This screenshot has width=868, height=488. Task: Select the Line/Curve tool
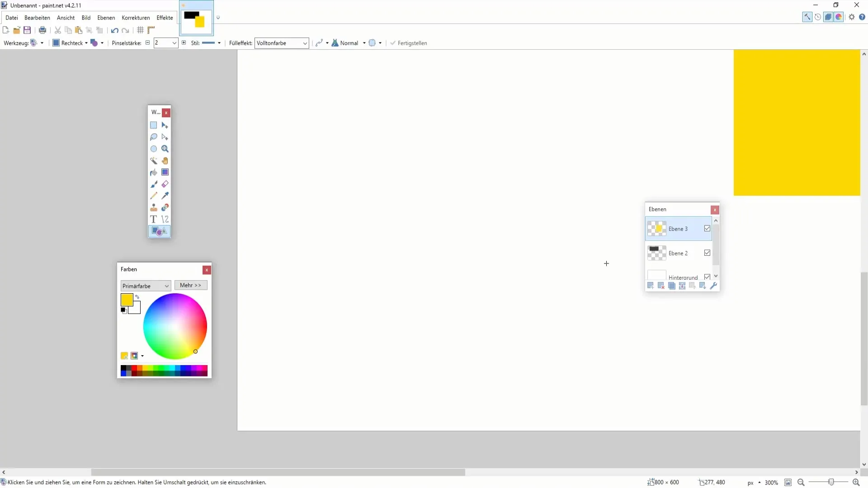click(165, 219)
